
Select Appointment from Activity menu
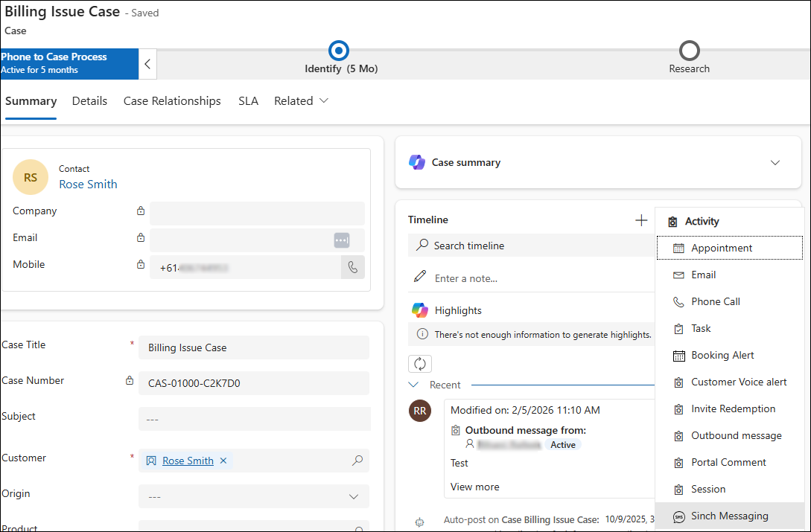pyautogui.click(x=729, y=249)
